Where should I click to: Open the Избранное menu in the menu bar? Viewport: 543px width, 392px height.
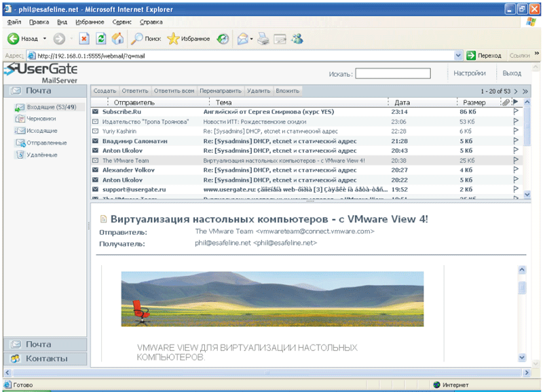(90, 22)
